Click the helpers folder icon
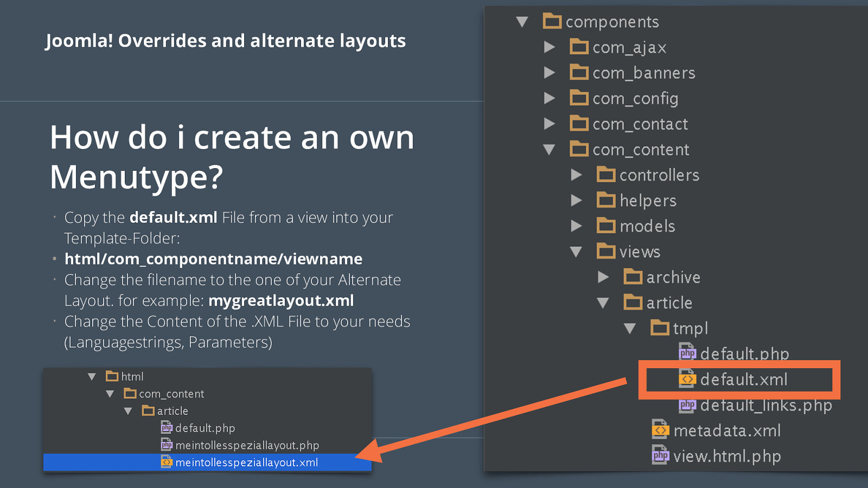868x488 pixels. click(606, 200)
